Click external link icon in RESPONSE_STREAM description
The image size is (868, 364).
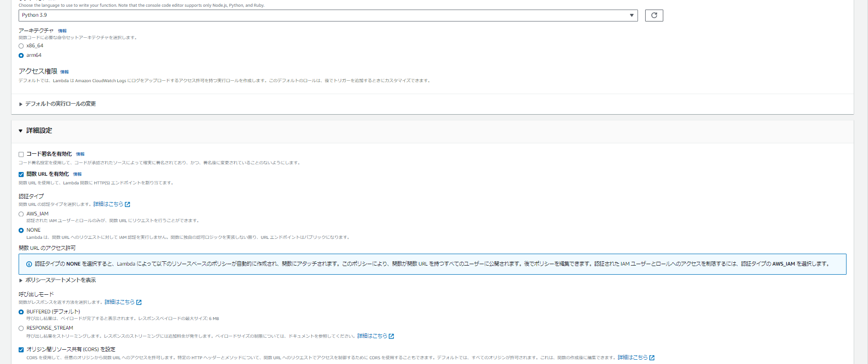coord(391,336)
